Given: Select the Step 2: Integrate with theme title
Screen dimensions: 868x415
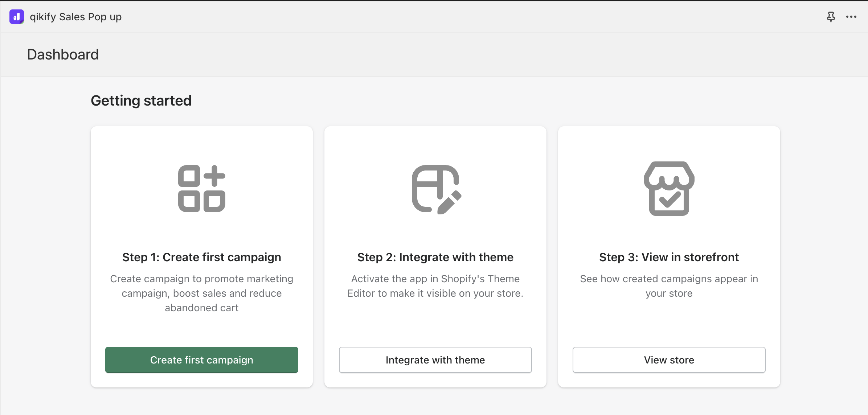Looking at the screenshot, I should [x=435, y=257].
